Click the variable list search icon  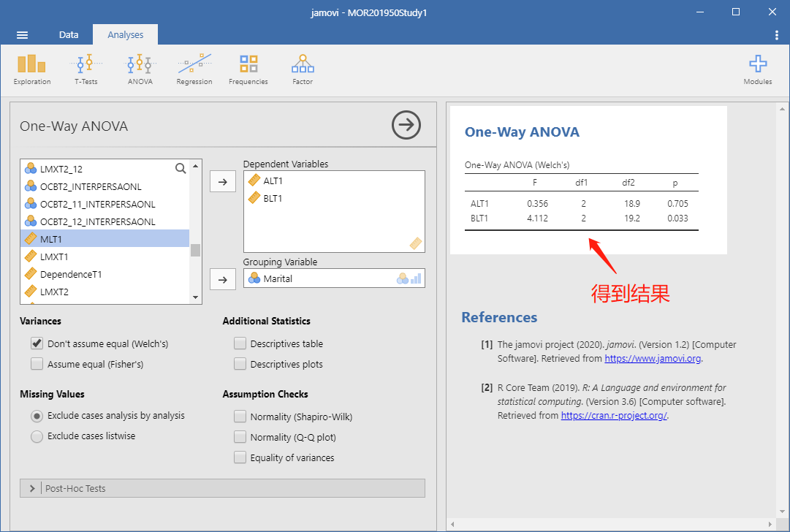coord(181,168)
